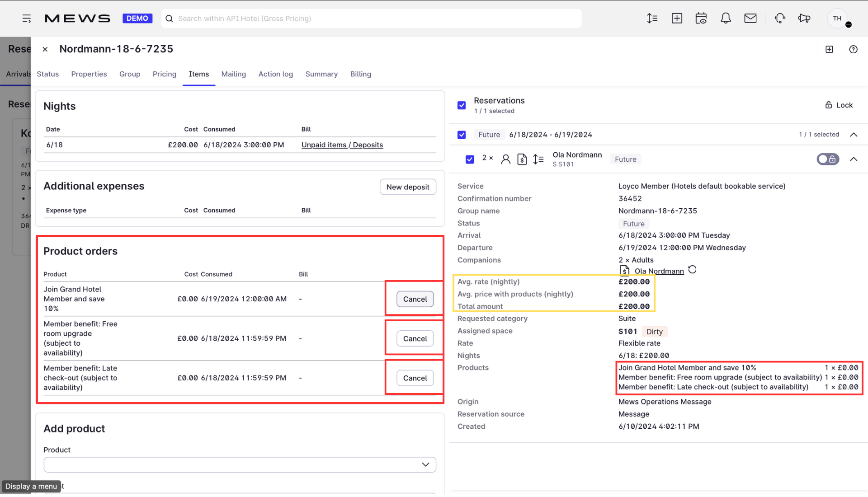Click the megaphone announcements icon
The image size is (868, 497).
point(804,19)
